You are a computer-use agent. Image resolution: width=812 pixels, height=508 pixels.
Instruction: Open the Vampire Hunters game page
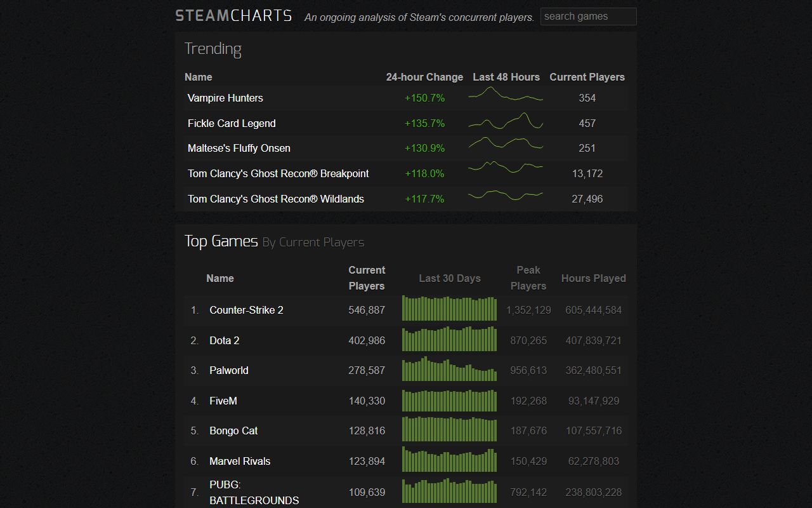coord(225,98)
